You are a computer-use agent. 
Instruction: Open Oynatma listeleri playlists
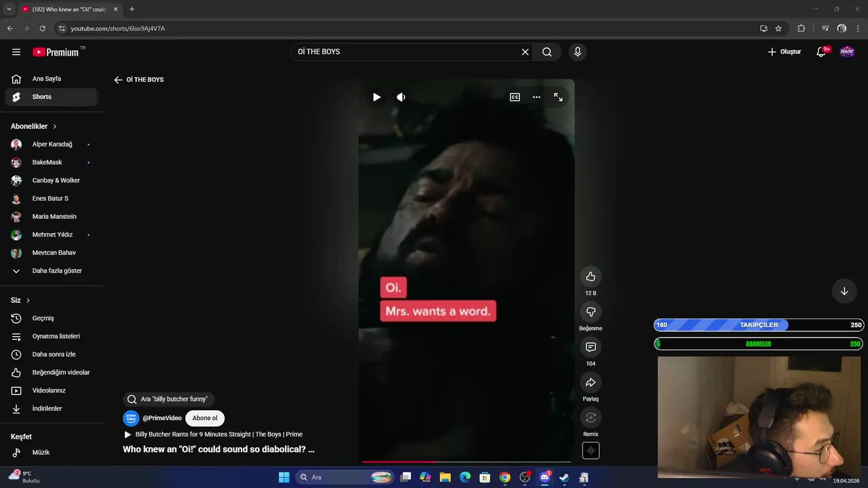click(x=52, y=336)
